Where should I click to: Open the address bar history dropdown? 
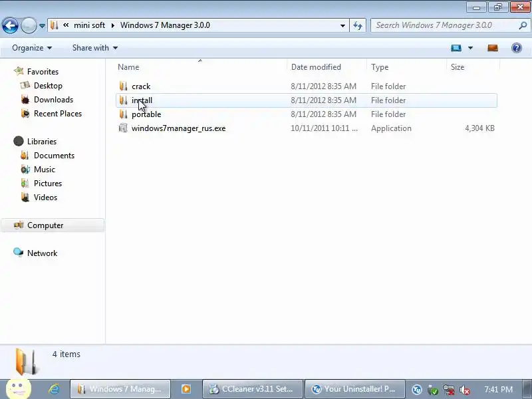(342, 26)
